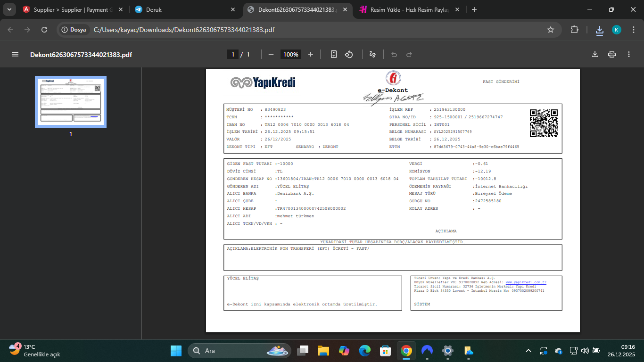Click the fit to page icon
This screenshot has width=644, height=362.
[x=334, y=55]
